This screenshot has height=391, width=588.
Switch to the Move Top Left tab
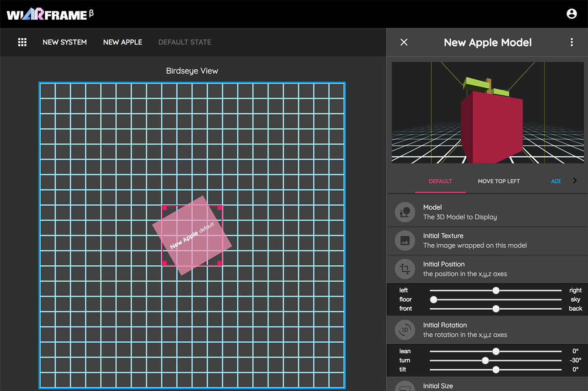click(499, 181)
